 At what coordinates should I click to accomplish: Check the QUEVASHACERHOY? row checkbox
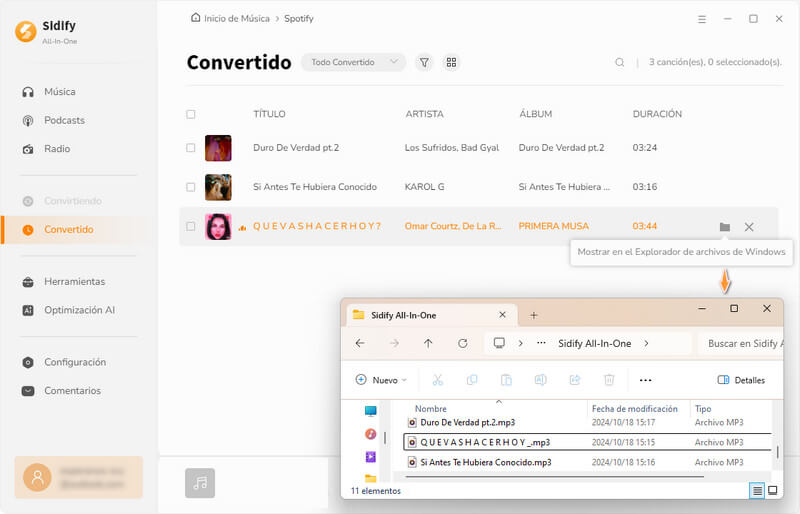[x=191, y=226]
